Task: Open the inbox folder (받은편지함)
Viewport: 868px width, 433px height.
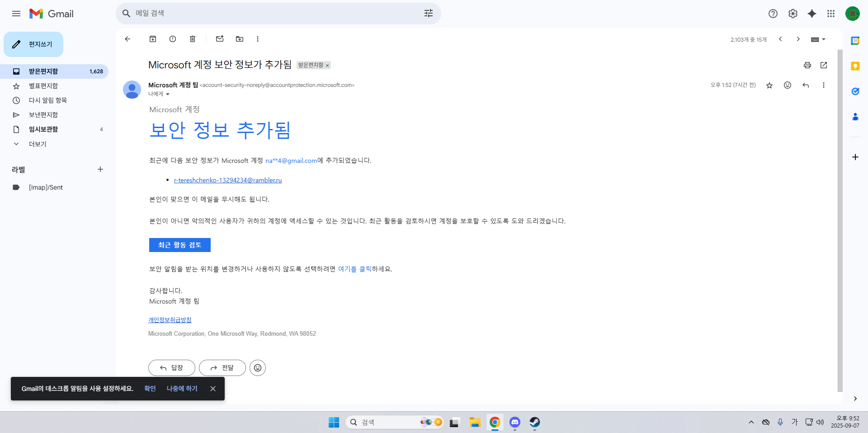Action: (x=54, y=71)
